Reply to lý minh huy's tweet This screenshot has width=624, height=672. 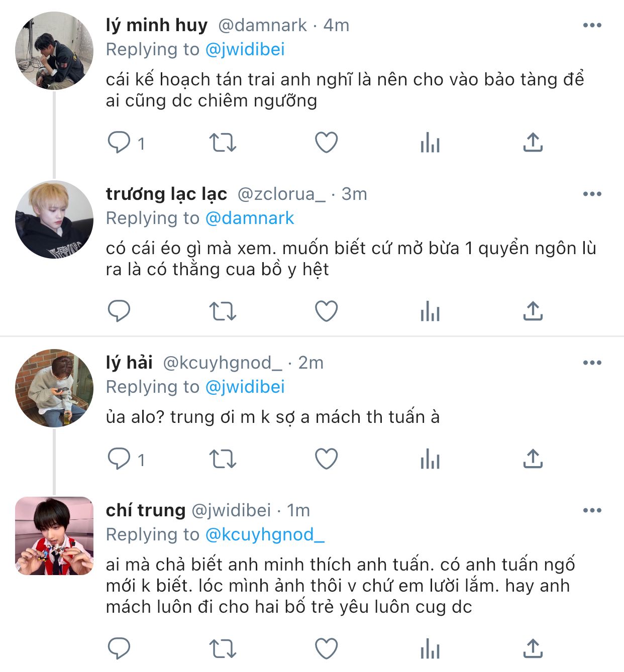click(120, 143)
